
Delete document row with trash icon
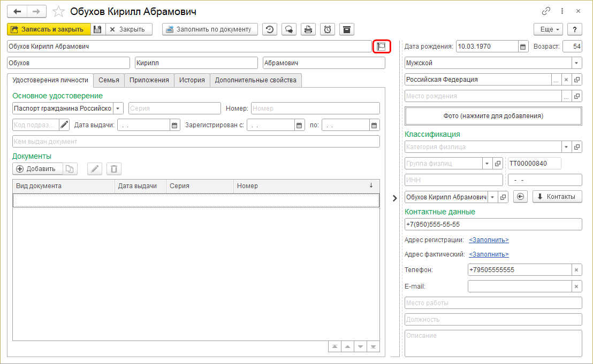click(x=113, y=169)
